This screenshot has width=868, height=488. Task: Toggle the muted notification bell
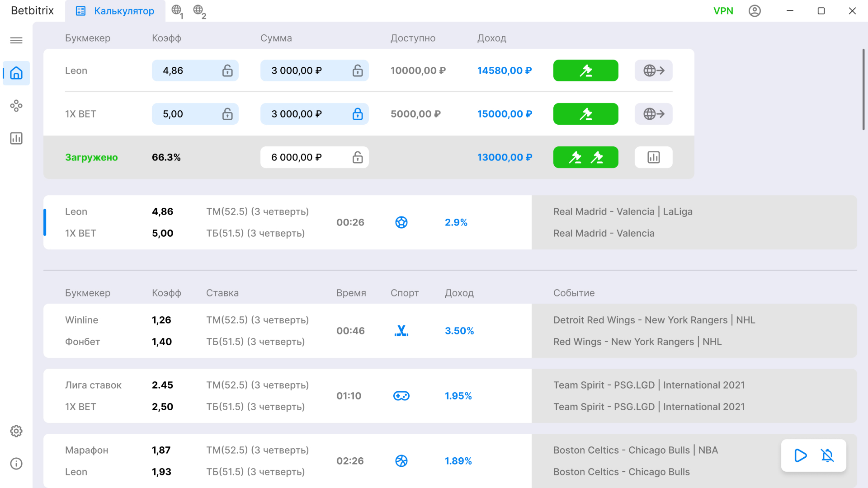(827, 455)
